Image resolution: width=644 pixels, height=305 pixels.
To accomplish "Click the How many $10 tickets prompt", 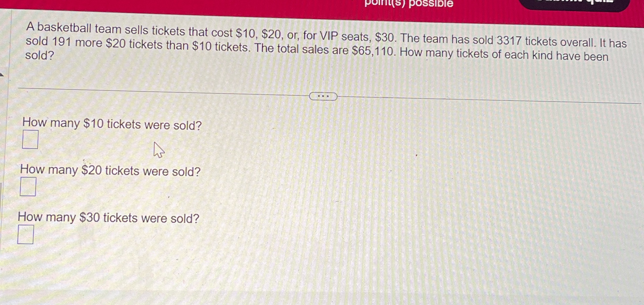I will tap(112, 124).
